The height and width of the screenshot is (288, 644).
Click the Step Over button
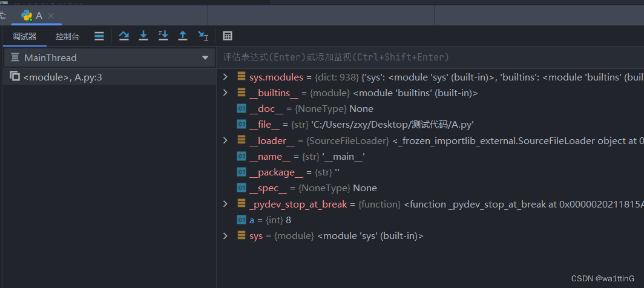pos(124,36)
